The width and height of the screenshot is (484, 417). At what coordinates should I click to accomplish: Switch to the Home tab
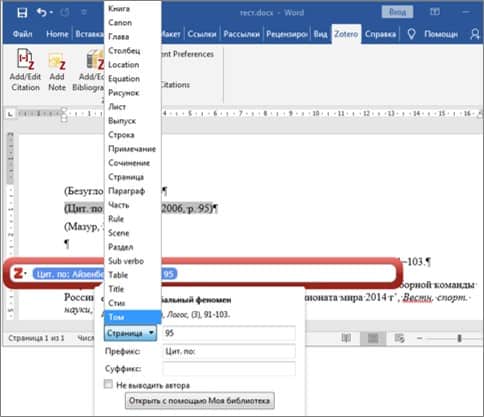point(57,34)
